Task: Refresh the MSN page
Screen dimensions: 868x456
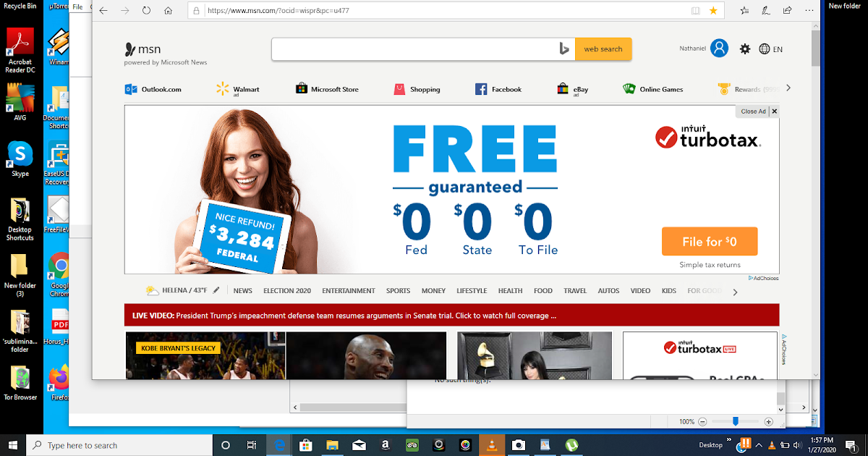Action: pos(146,11)
